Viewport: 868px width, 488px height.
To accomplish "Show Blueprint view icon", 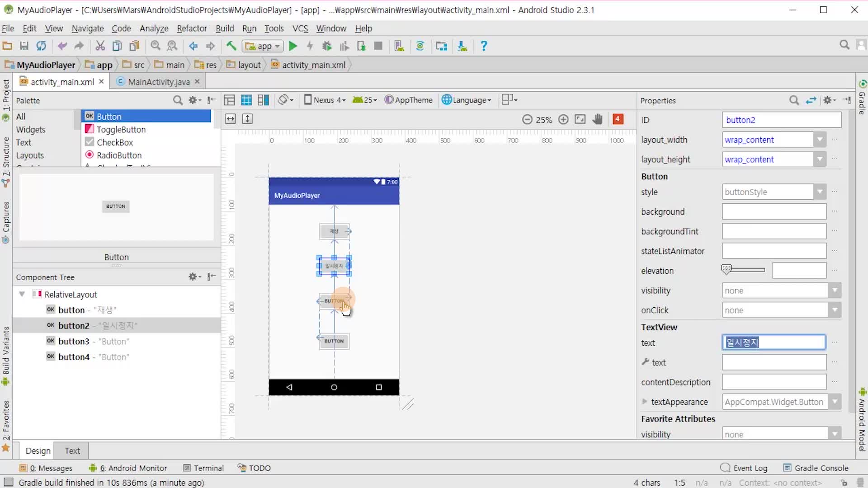I will click(x=246, y=100).
